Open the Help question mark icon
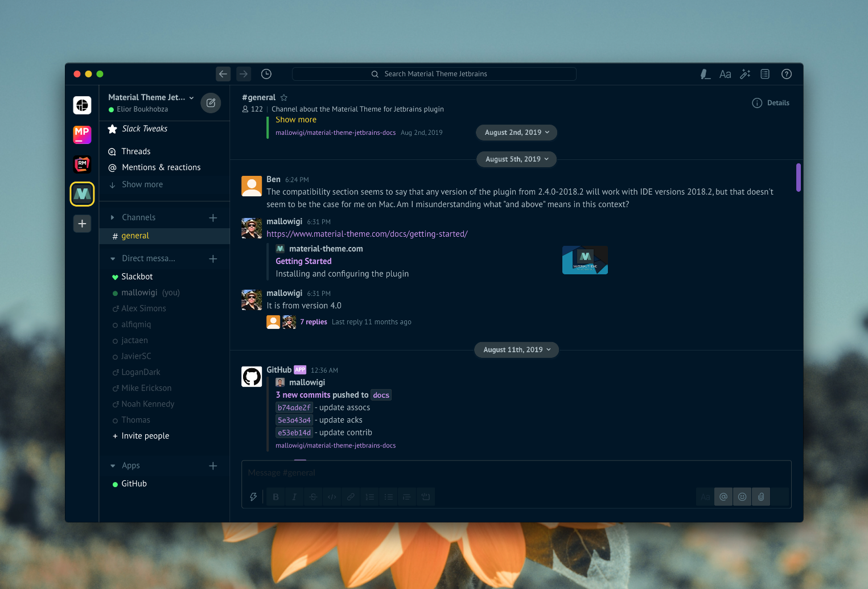Screen dimensions: 868x589 tap(787, 74)
